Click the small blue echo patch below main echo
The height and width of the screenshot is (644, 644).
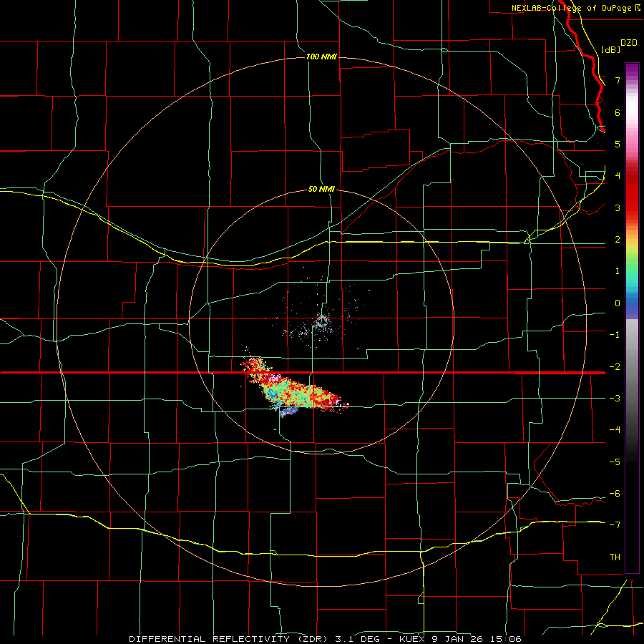pyautogui.click(x=288, y=411)
